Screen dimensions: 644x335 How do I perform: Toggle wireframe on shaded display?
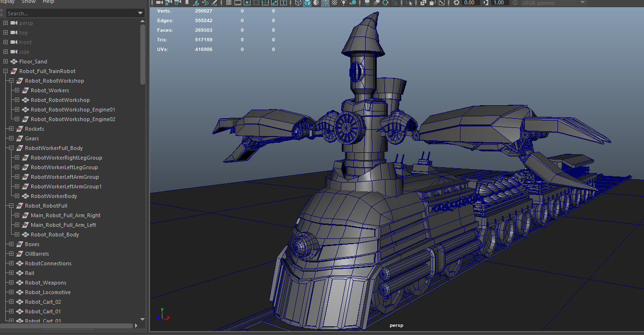[326, 3]
